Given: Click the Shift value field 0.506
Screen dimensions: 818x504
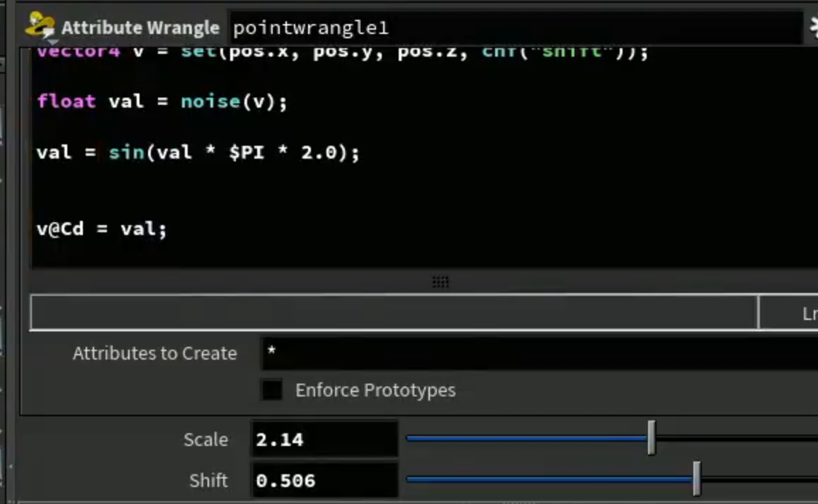Looking at the screenshot, I should 324,480.
